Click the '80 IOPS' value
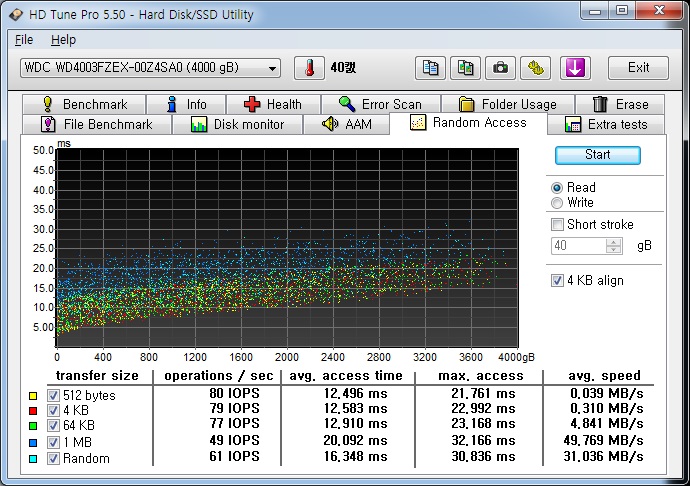The image size is (690, 486). [235, 393]
